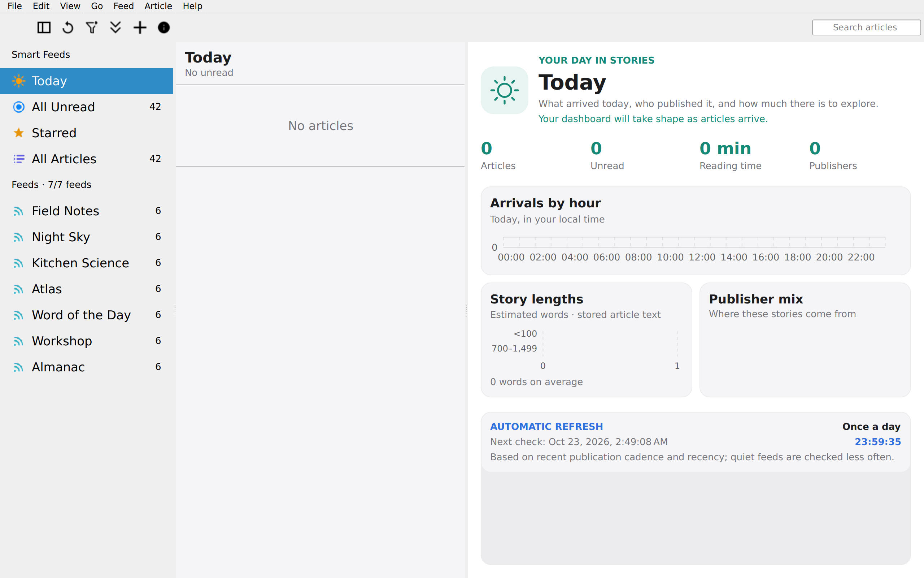Open the Go menu
Viewport: 924px width, 578px height.
click(x=97, y=6)
